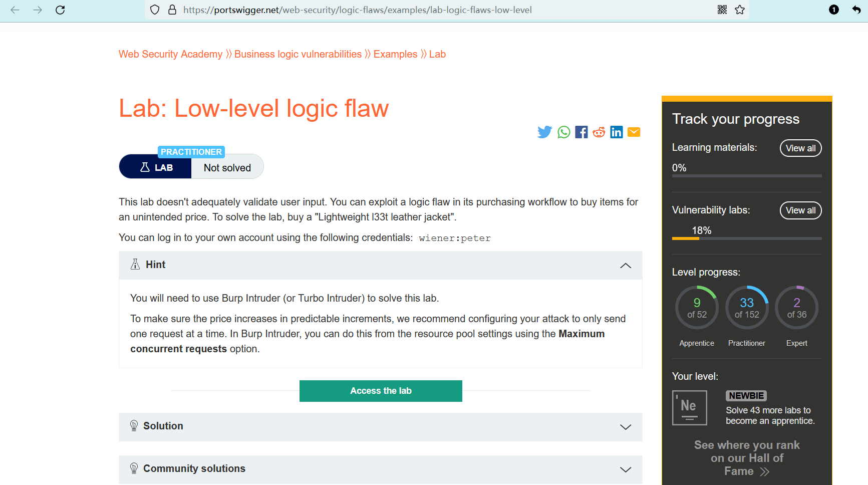Image resolution: width=868 pixels, height=485 pixels.
Task: View all learning materials
Action: point(800,148)
